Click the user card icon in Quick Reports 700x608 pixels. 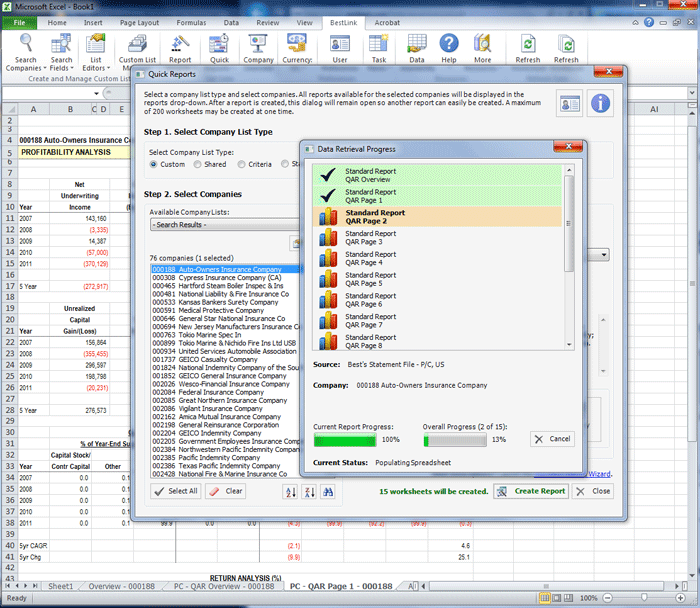pos(570,104)
